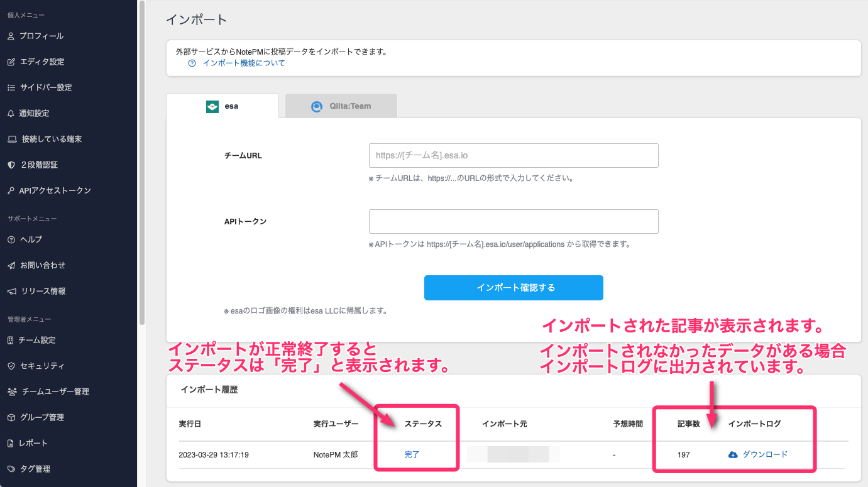Open チーム設定 in admin menu
The width and height of the screenshot is (868, 487).
tap(37, 341)
